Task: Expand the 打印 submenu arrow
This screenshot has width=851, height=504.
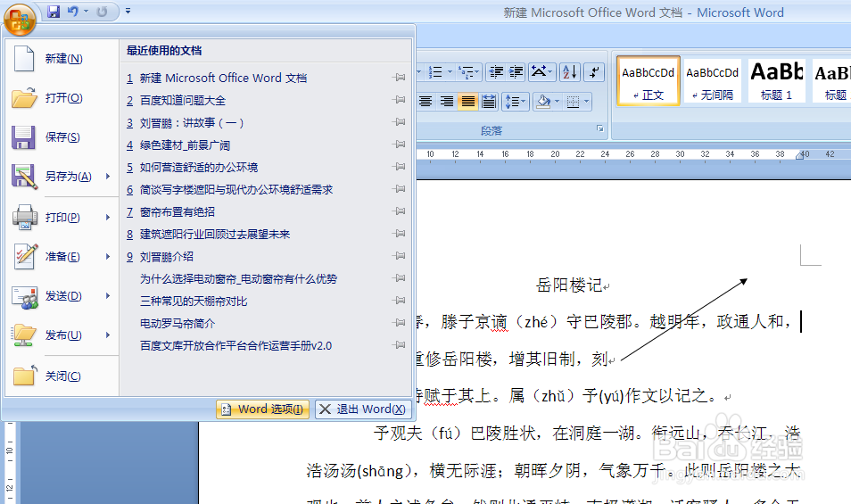Action: (108, 217)
